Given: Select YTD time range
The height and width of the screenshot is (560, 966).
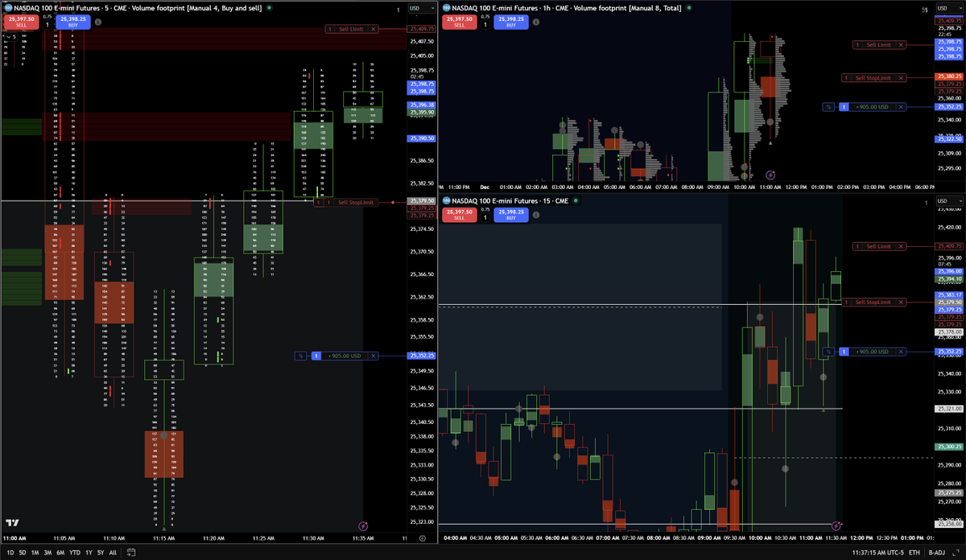Looking at the screenshot, I should click(76, 553).
